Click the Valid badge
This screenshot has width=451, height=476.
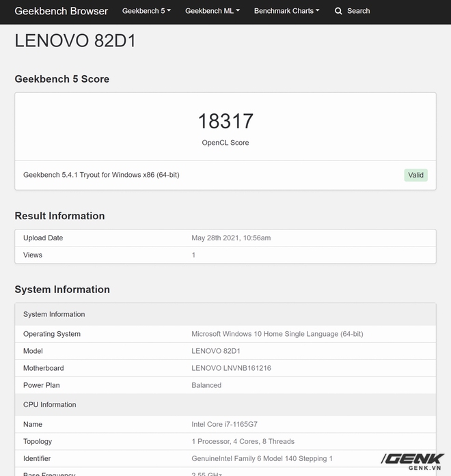click(415, 175)
